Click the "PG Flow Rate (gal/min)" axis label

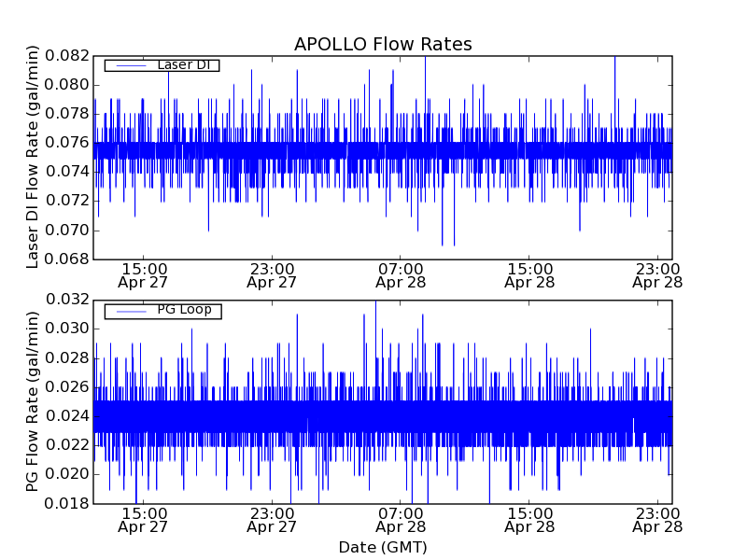(32, 401)
